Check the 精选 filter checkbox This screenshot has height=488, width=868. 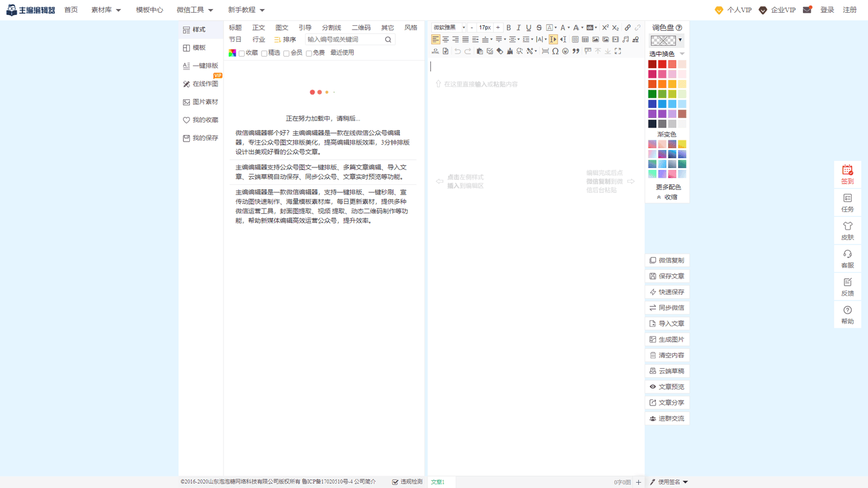click(264, 53)
